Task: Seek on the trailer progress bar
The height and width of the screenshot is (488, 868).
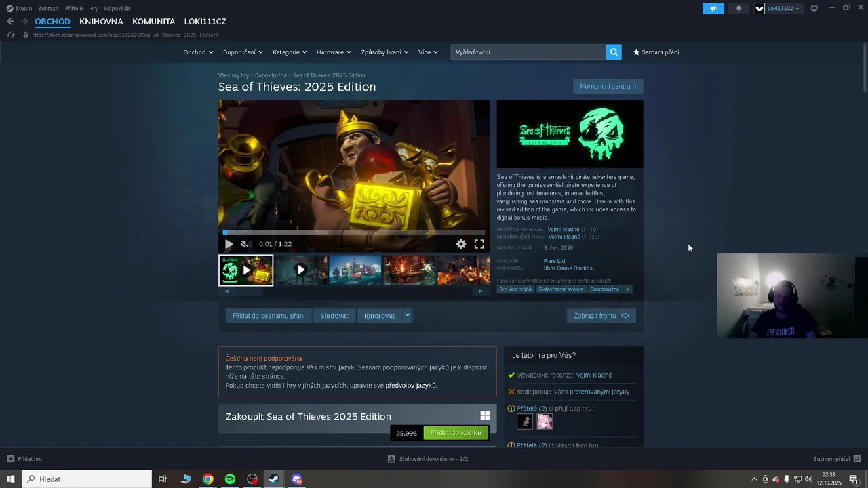Action: tap(354, 232)
